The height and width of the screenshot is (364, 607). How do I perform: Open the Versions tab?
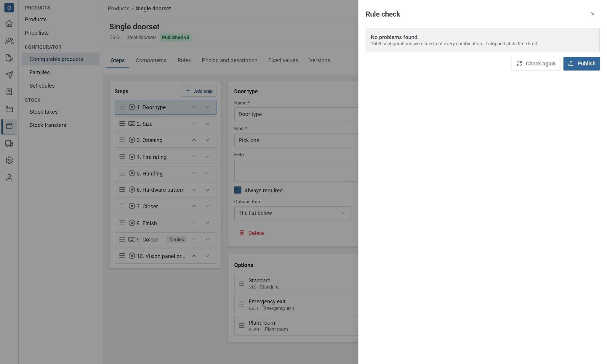click(x=319, y=60)
